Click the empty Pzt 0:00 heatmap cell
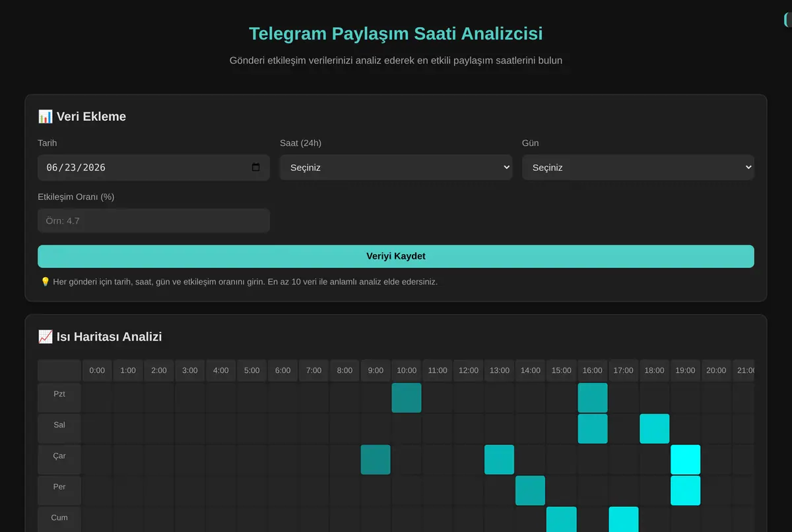The width and height of the screenshot is (792, 532). [97, 398]
